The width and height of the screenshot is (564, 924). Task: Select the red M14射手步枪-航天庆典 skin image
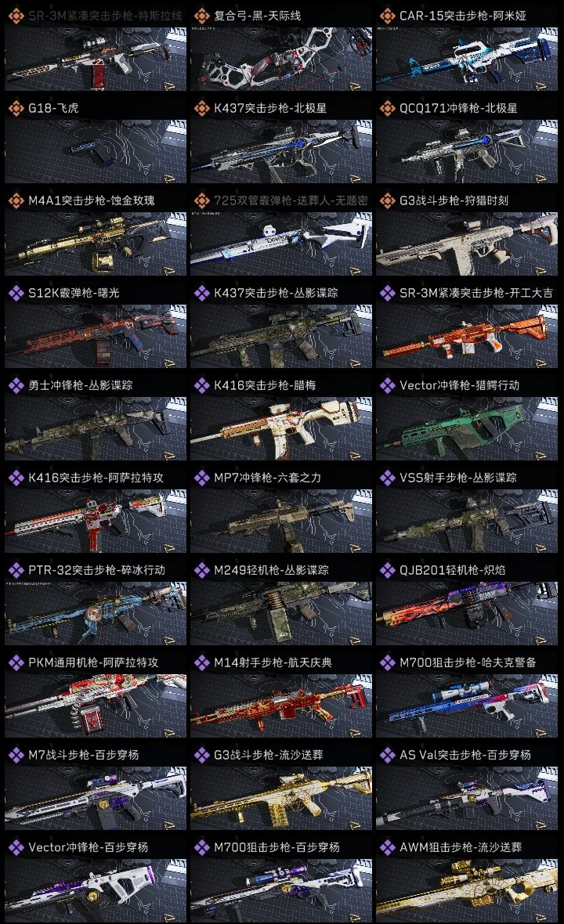(x=281, y=706)
